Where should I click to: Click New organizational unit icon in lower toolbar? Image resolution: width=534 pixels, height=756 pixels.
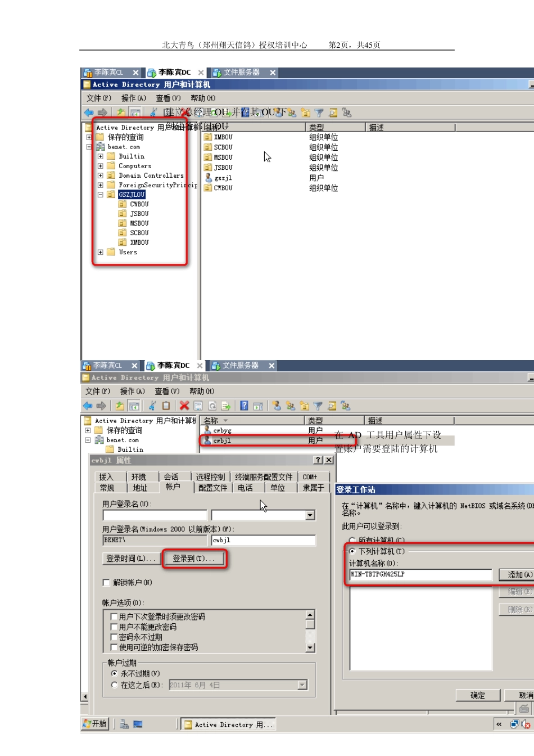click(x=304, y=406)
